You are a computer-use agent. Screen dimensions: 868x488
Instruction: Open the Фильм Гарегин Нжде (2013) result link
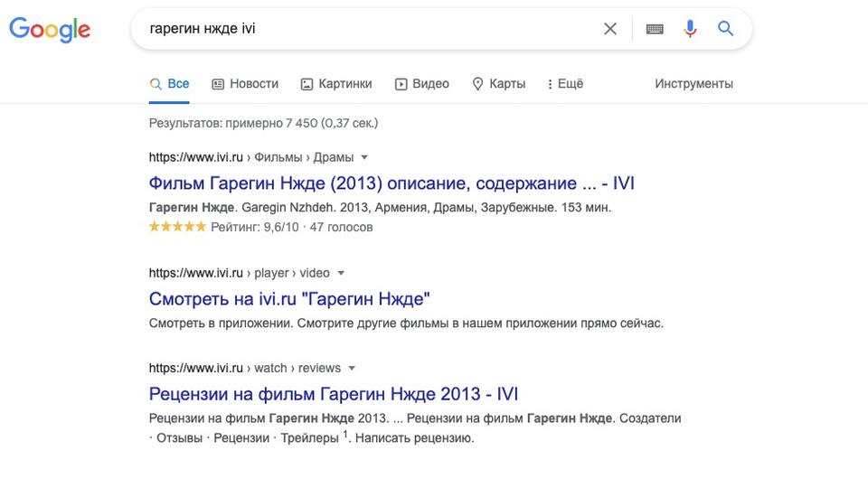pos(392,183)
